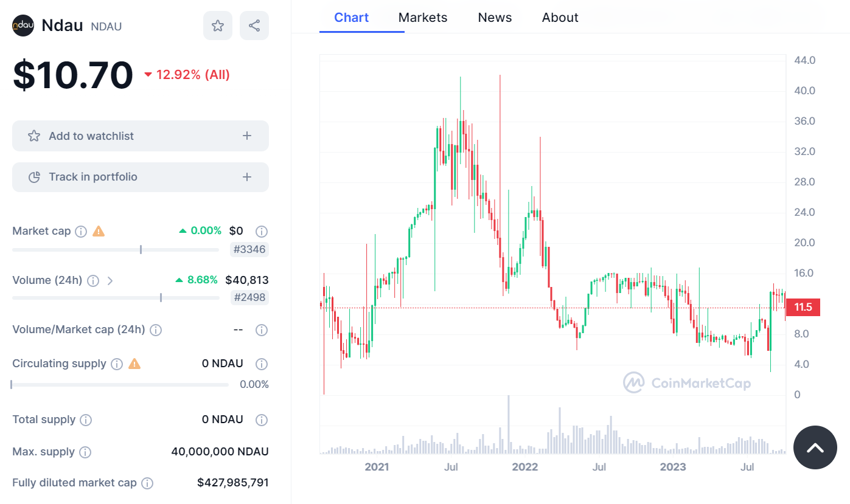Click the 40,000,000 NDAU max supply value
This screenshot has width=850, height=504.
[220, 452]
